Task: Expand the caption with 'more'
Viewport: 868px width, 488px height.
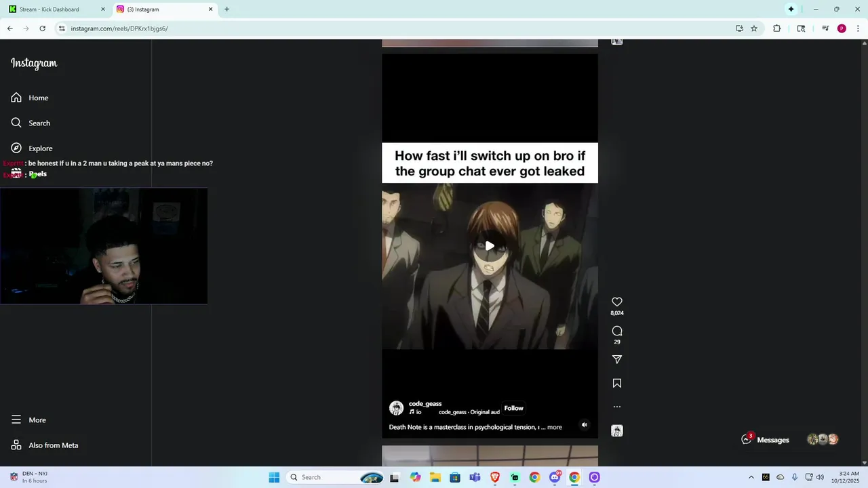Action: pyautogui.click(x=555, y=427)
